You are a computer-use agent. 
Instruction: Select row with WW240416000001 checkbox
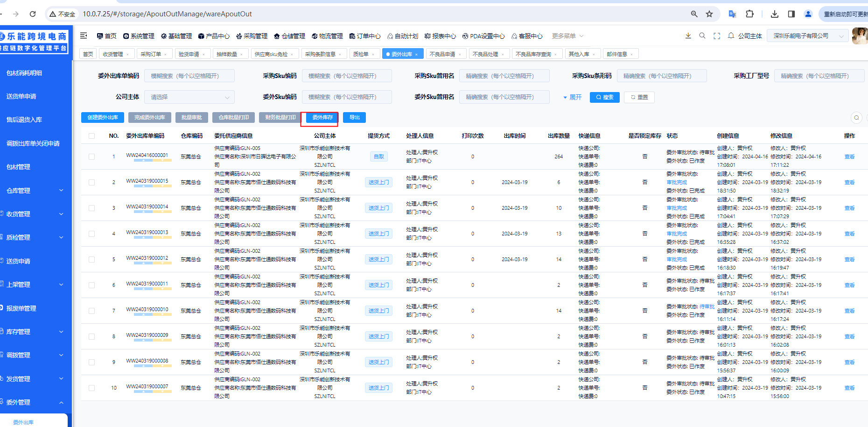coord(91,157)
